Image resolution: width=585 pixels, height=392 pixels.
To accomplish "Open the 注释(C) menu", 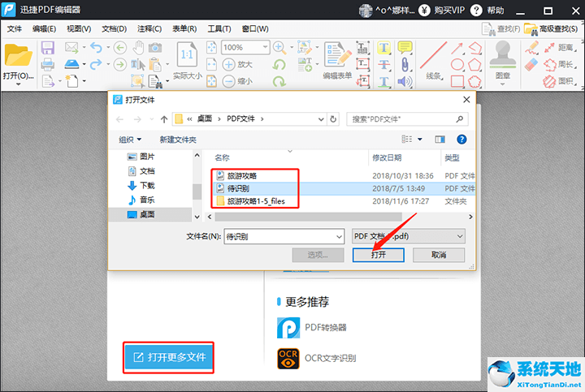I will coord(149,28).
